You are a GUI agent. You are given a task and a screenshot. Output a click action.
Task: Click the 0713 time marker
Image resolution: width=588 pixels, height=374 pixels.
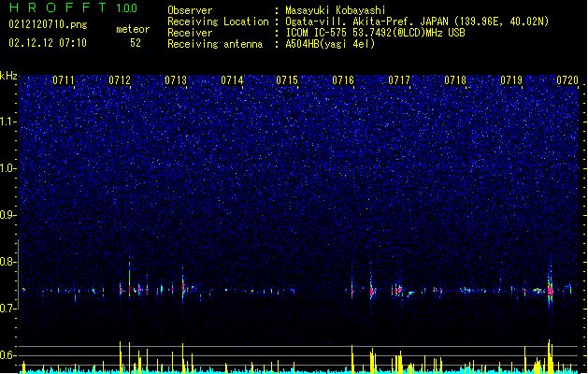(176, 80)
